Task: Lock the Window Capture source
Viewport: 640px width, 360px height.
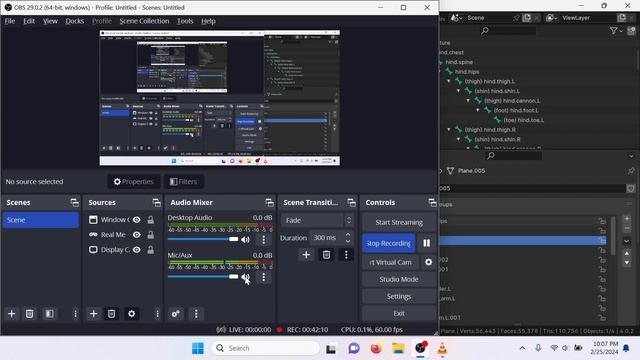Action: (151, 220)
